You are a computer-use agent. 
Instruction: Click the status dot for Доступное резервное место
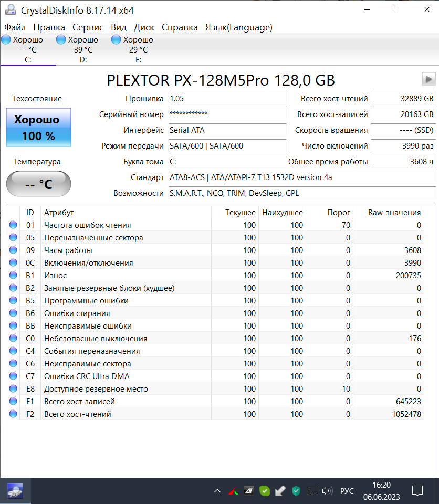(x=13, y=388)
